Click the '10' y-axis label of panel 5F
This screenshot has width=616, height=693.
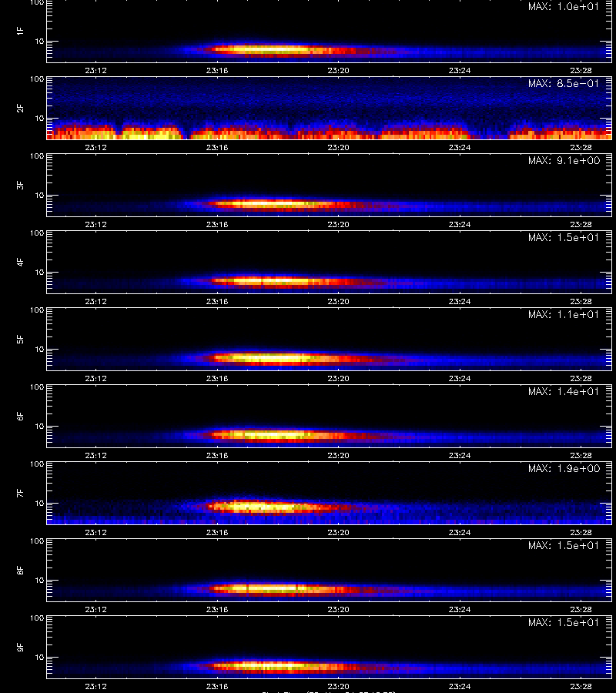coord(40,349)
